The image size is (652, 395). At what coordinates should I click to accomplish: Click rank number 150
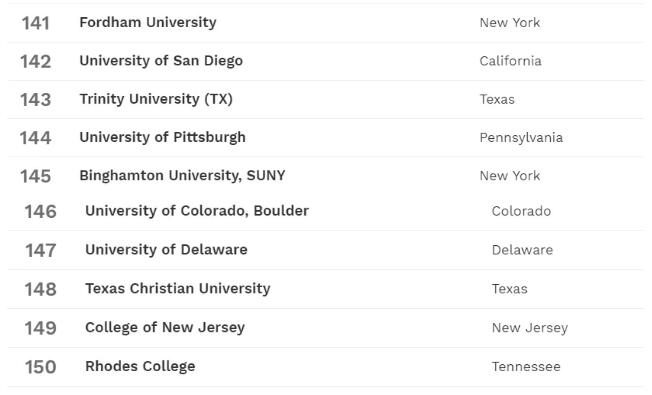pyautogui.click(x=40, y=367)
